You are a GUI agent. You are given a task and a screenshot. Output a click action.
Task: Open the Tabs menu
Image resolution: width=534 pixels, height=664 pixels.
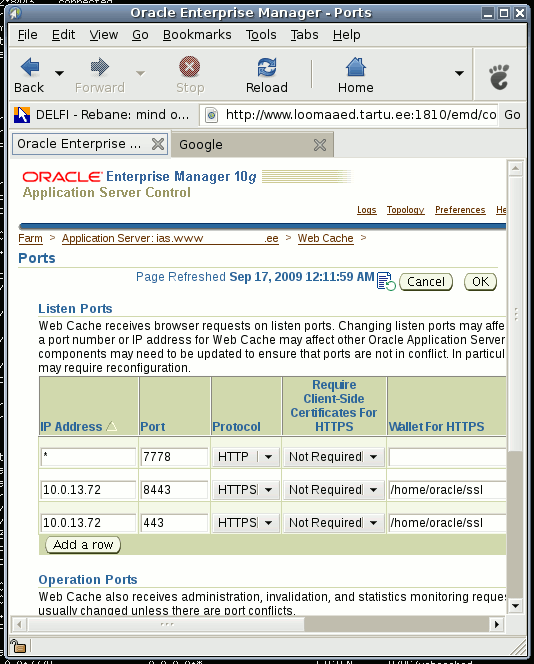click(304, 35)
